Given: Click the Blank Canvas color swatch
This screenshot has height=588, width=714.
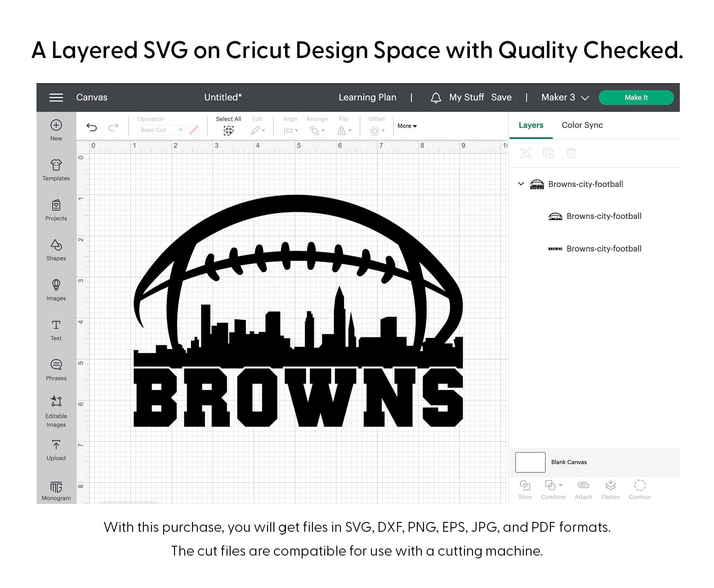Looking at the screenshot, I should [530, 462].
